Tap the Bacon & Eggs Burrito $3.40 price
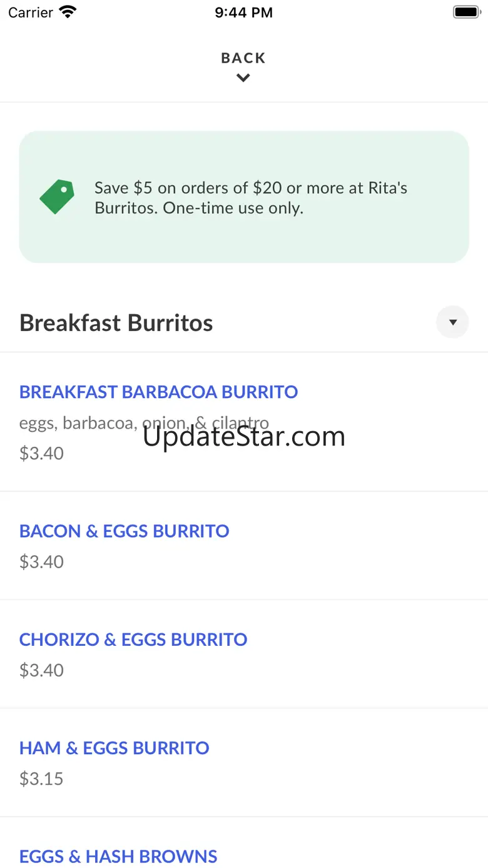 pyautogui.click(x=41, y=561)
